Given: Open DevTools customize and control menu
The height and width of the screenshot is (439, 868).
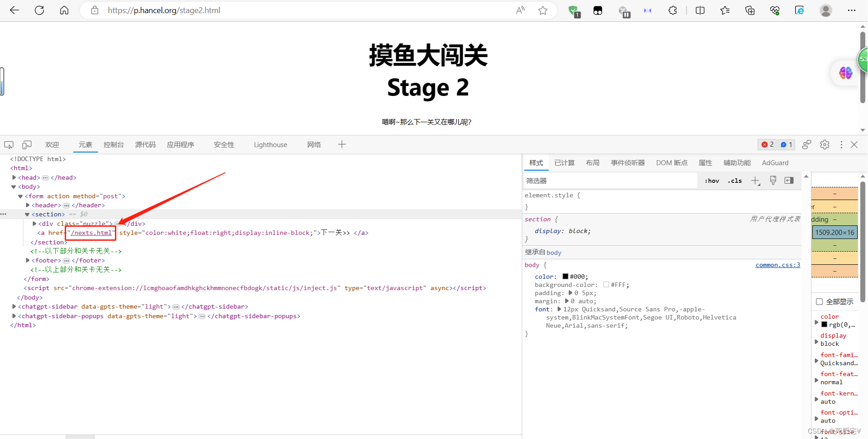Looking at the screenshot, I should click(x=841, y=144).
